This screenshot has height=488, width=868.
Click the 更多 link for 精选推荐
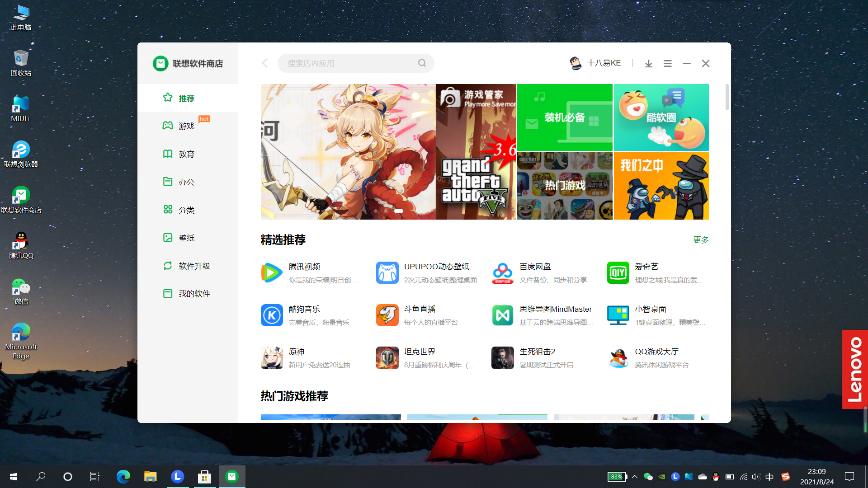click(x=701, y=240)
